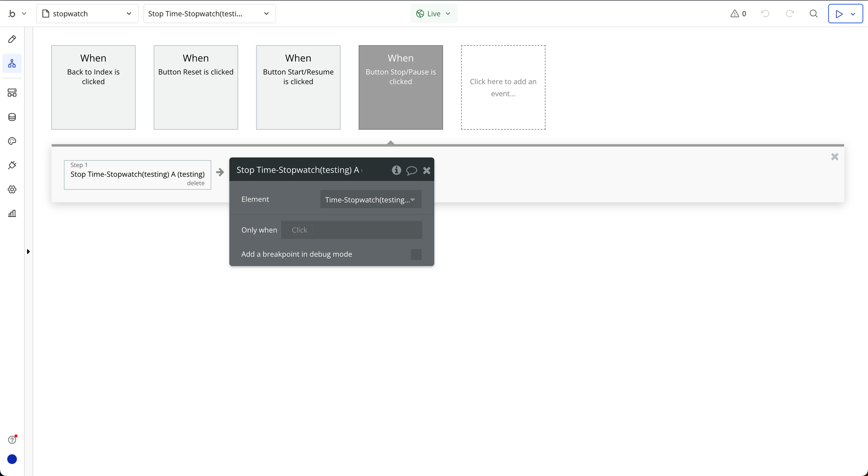Click the info icon in action panel

[x=396, y=170]
